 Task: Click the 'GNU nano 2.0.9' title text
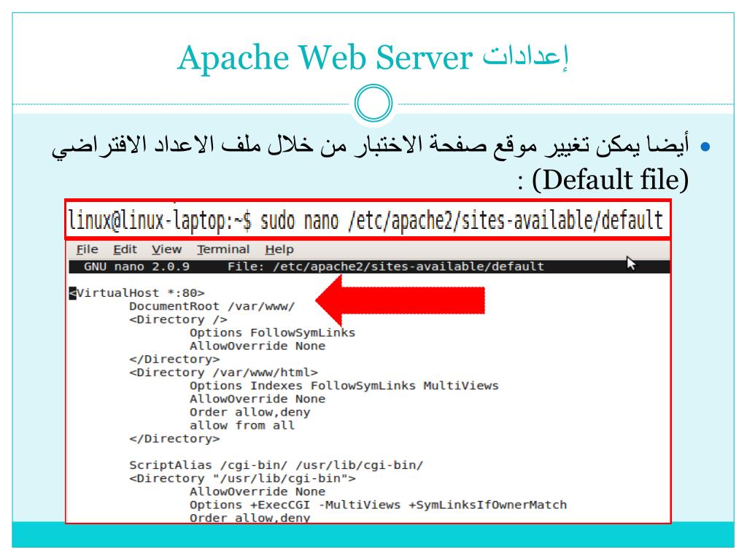[136, 267]
